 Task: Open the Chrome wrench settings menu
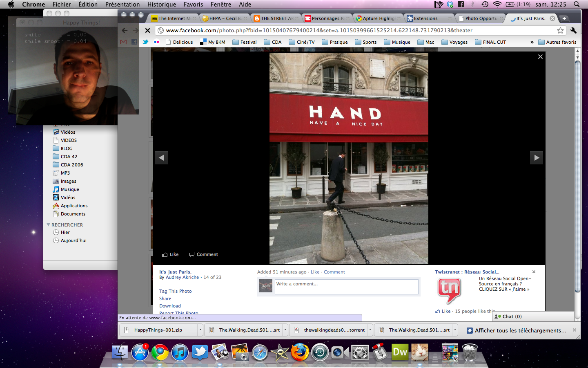pyautogui.click(x=573, y=30)
